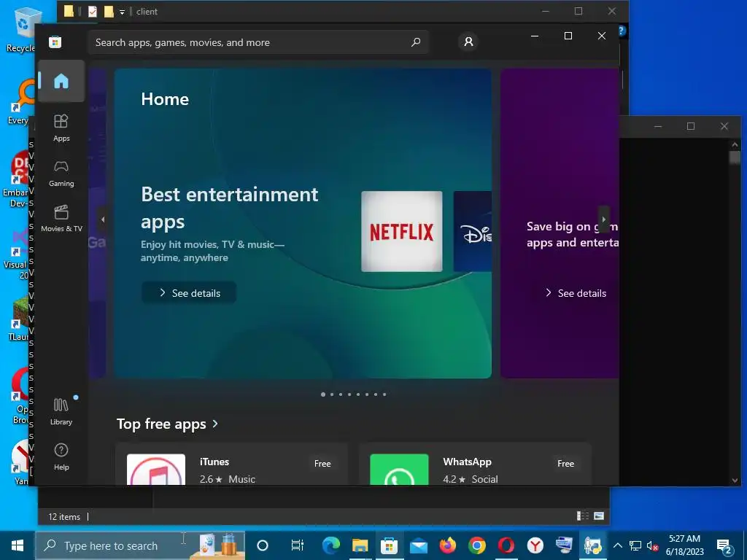The width and height of the screenshot is (747, 560).
Task: Open Task View on the taskbar
Action: tap(298, 545)
